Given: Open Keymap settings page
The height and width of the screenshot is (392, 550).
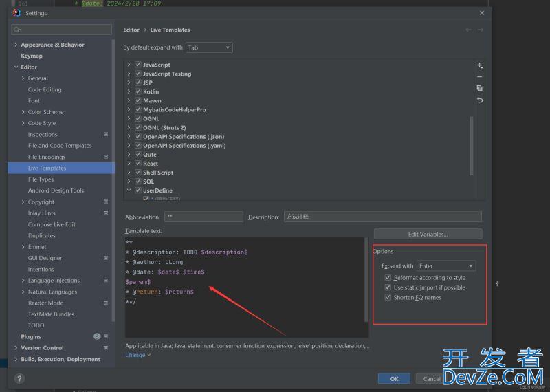Looking at the screenshot, I should pos(32,56).
